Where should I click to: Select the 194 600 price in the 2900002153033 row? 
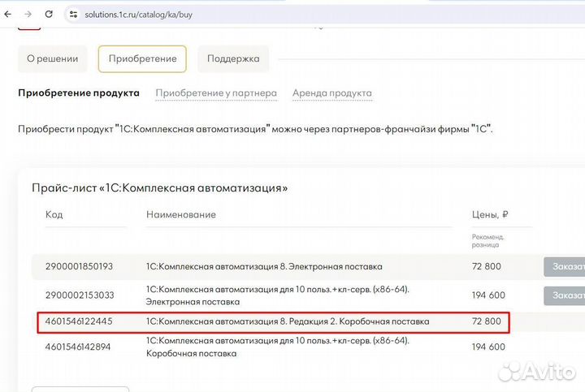click(x=488, y=295)
